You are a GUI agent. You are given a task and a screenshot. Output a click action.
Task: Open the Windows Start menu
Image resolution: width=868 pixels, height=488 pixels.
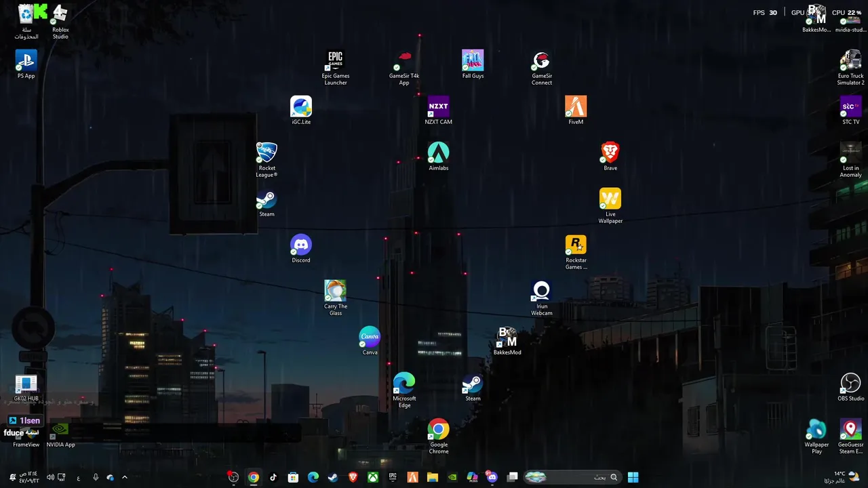click(x=633, y=477)
